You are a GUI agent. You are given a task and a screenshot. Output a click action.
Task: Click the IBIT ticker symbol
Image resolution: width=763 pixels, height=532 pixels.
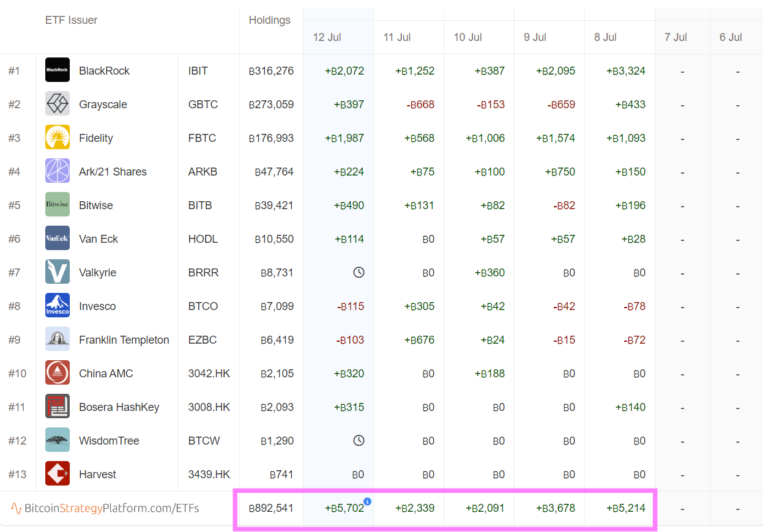[198, 71]
